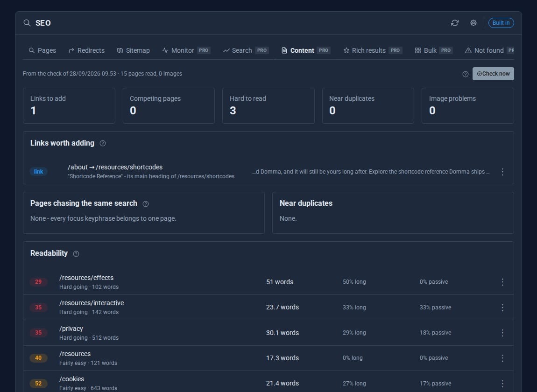Click the 29% long value for /privacy
Viewport: 537px width, 392px height.
pyautogui.click(x=354, y=333)
